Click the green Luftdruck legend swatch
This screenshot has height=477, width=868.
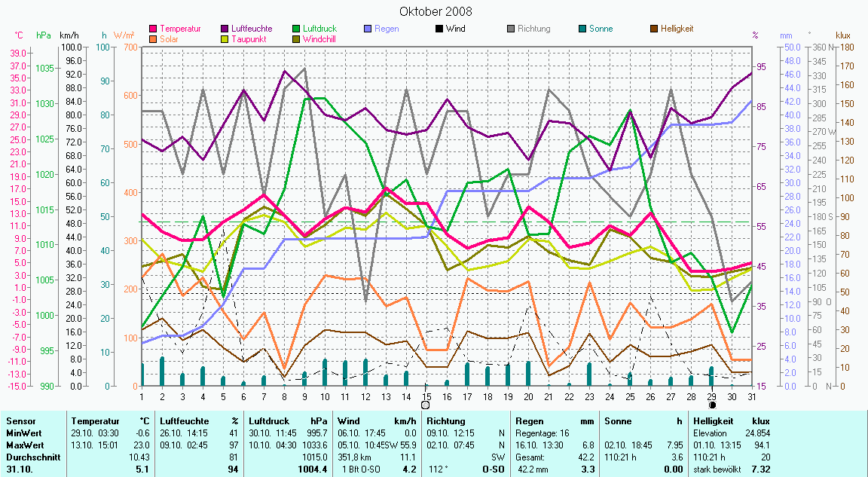296,29
